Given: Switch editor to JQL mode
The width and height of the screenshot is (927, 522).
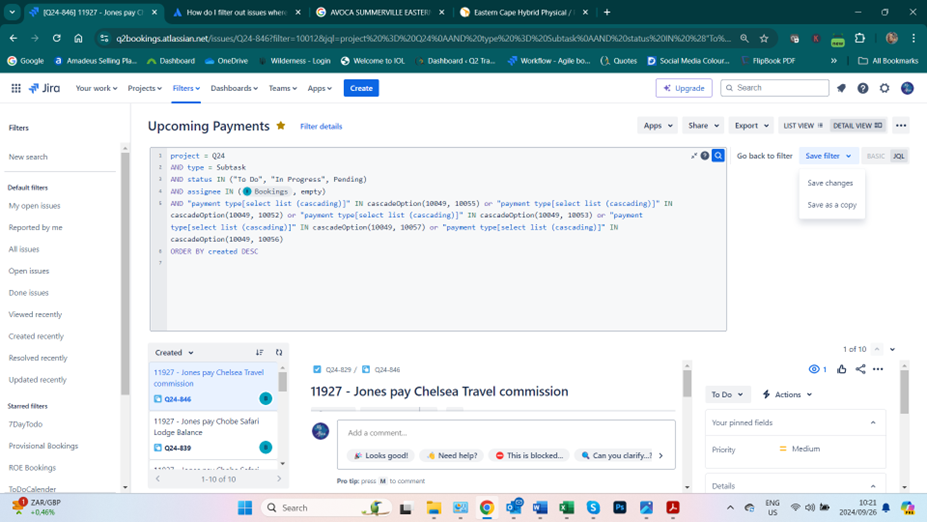Looking at the screenshot, I should 899,156.
